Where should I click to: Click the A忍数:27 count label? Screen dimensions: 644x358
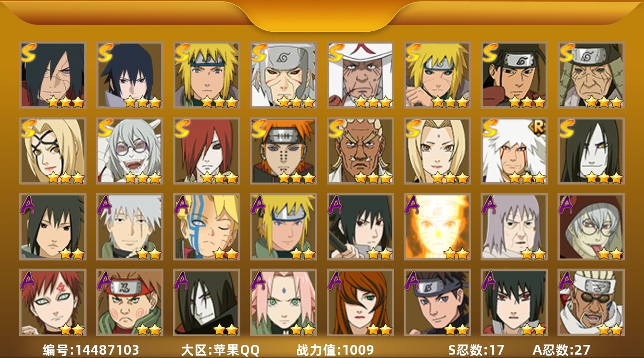click(561, 350)
